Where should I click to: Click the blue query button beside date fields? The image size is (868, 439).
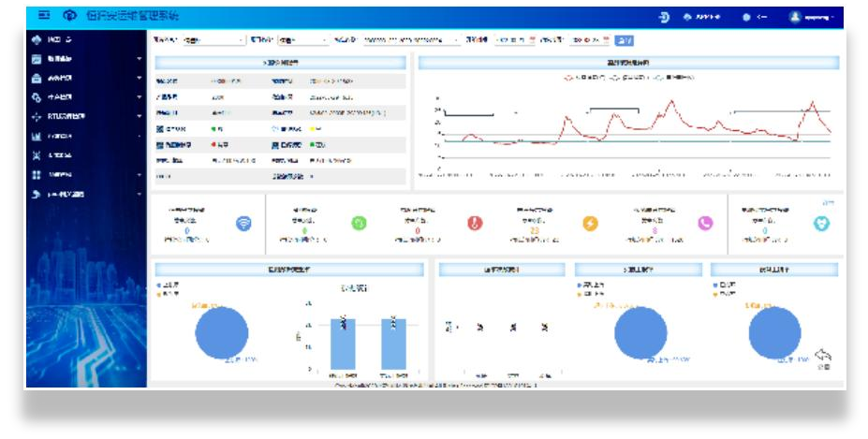[625, 40]
